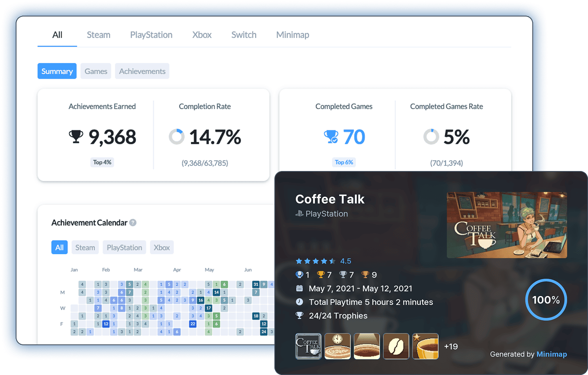The width and height of the screenshot is (588, 375).
Task: Click the coffee bean trophy icon
Action: (x=396, y=346)
